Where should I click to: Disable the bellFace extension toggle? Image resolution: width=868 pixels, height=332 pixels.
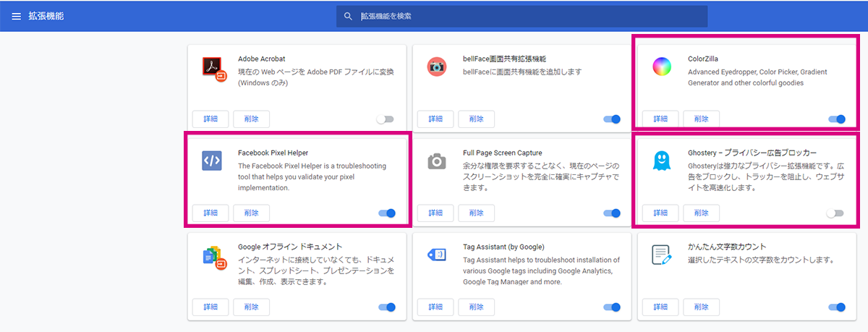612,119
